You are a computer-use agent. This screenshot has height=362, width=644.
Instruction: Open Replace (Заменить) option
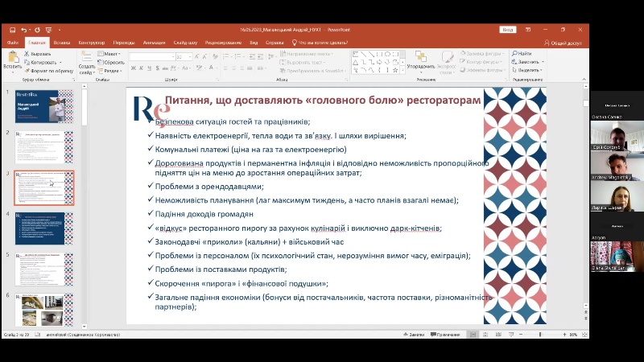tap(528, 62)
